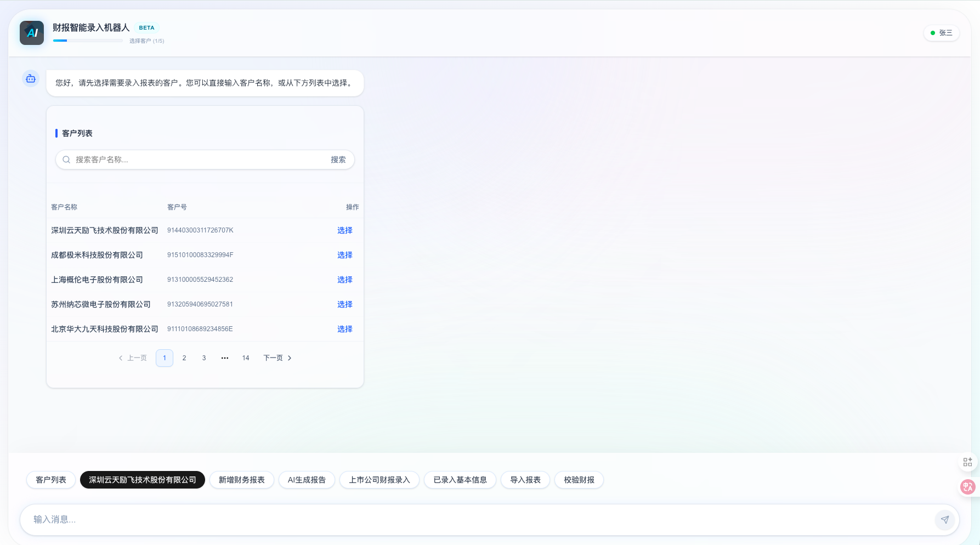Open the grid apps icon on right edge
Screen dimensions: 980x545
coord(967,462)
